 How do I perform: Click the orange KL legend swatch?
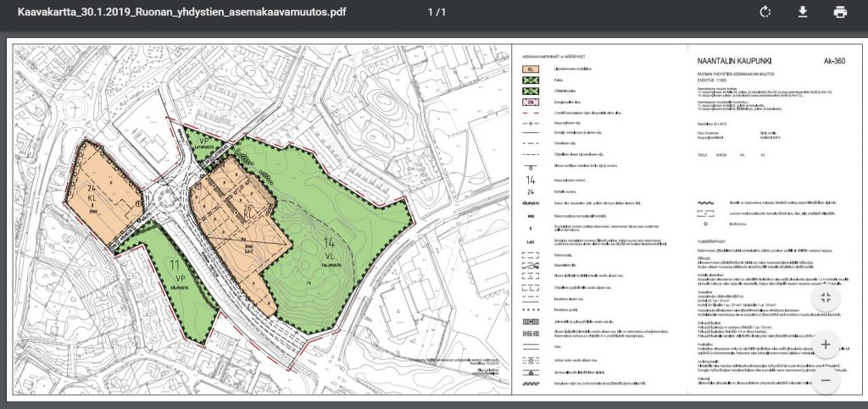click(x=531, y=68)
